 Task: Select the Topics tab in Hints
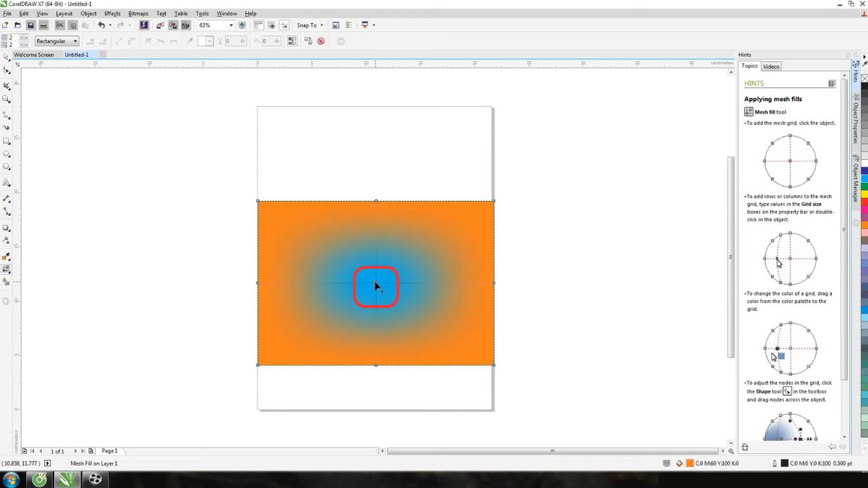tap(749, 66)
